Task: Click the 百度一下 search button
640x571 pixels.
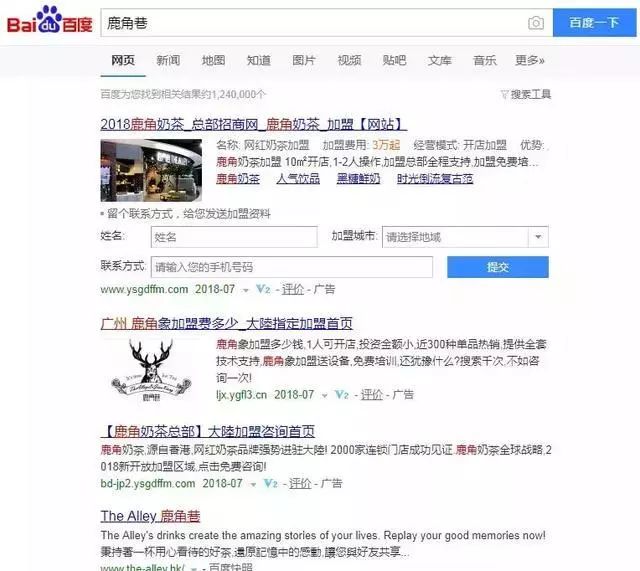Action: click(x=594, y=23)
